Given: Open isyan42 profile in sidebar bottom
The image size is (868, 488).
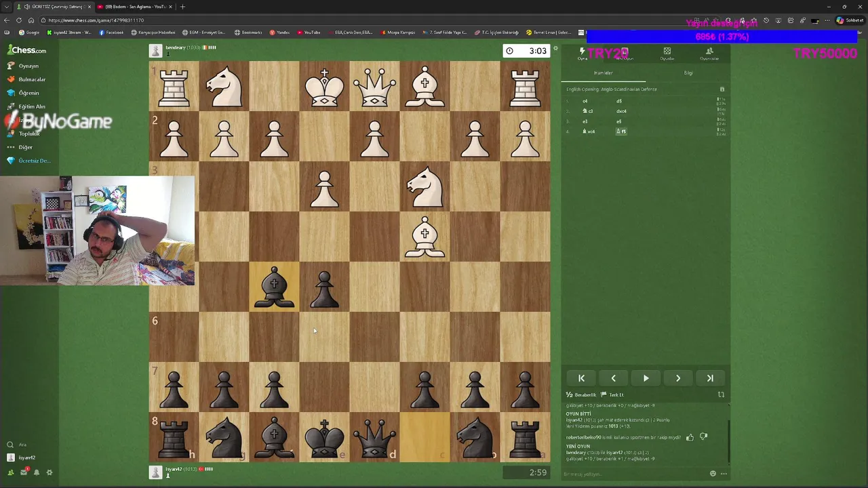Looking at the screenshot, I should tap(22, 457).
